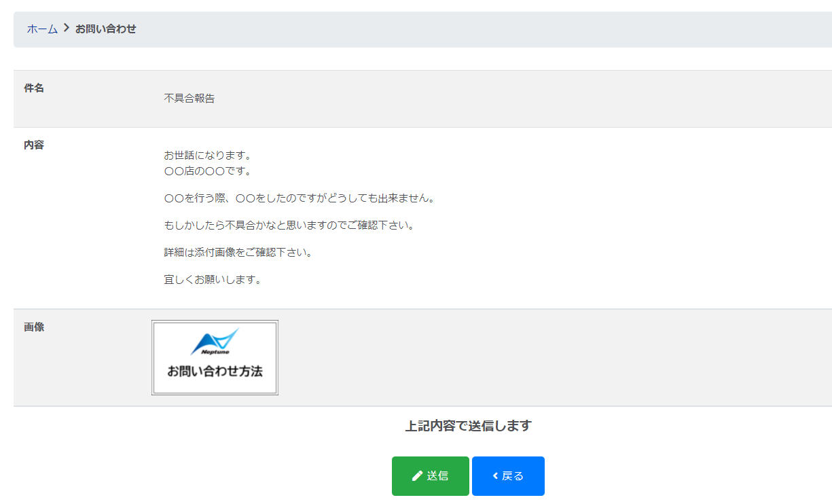Screen dimensions: 832x504
Task: Click the 上記内容で送信します confirmation heading
Action: coord(468,426)
